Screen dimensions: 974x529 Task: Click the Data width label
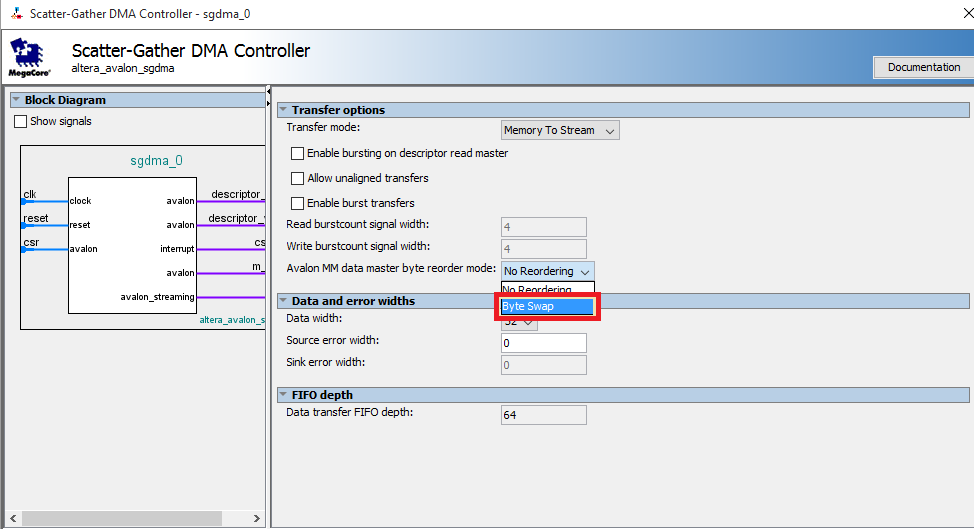(x=314, y=319)
